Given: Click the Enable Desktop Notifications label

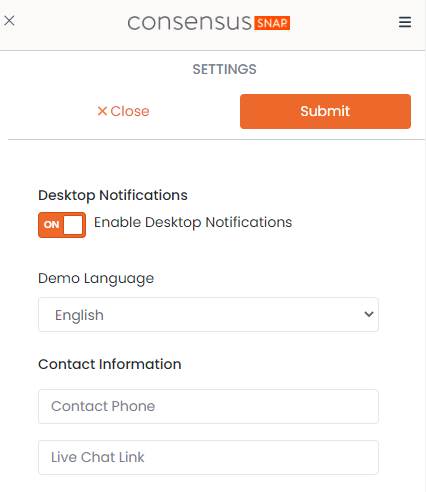Looking at the screenshot, I should click(193, 222).
